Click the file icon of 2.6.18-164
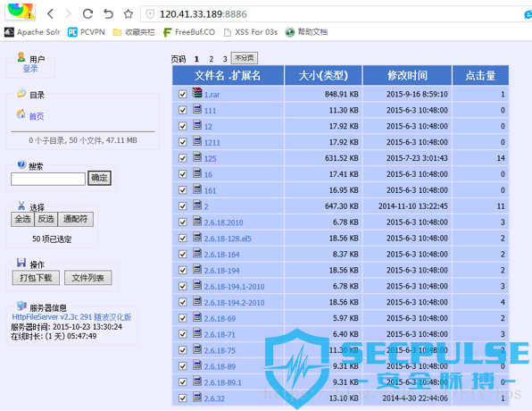The image size is (532, 411). coord(197,252)
